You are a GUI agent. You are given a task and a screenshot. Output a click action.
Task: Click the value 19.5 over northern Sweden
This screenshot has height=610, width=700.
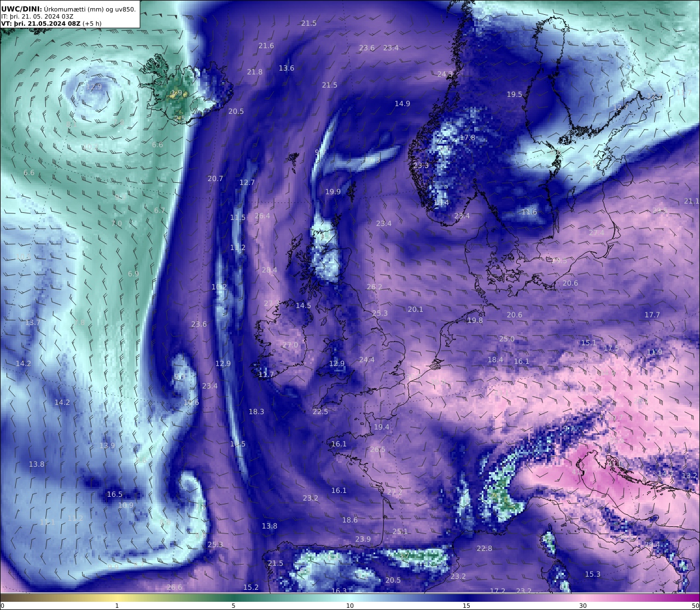(515, 95)
